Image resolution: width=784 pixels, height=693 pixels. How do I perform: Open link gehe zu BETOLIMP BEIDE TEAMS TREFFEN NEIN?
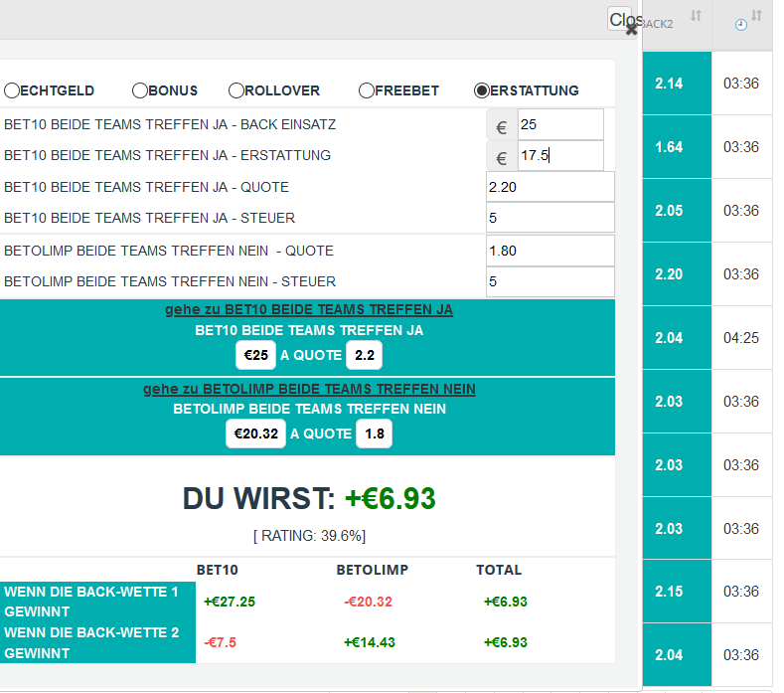(309, 389)
